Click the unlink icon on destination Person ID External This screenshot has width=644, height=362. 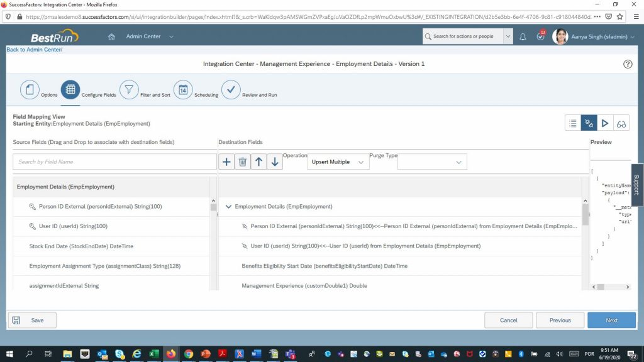pyautogui.click(x=245, y=226)
